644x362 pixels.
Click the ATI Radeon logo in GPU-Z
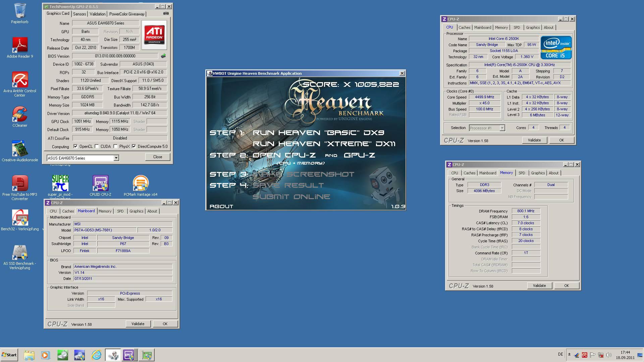click(154, 34)
